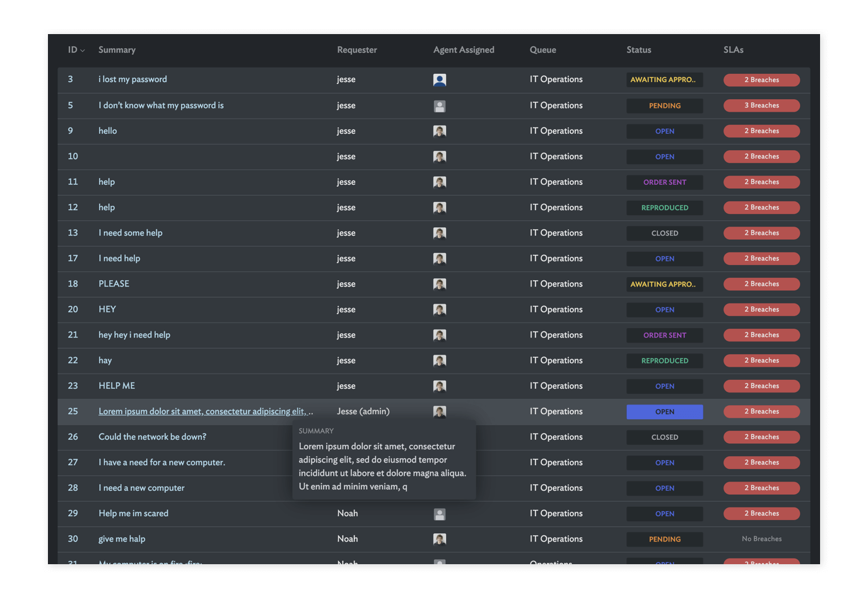
Task: Click 'No Breaches' label on ticket 30
Action: point(761,539)
